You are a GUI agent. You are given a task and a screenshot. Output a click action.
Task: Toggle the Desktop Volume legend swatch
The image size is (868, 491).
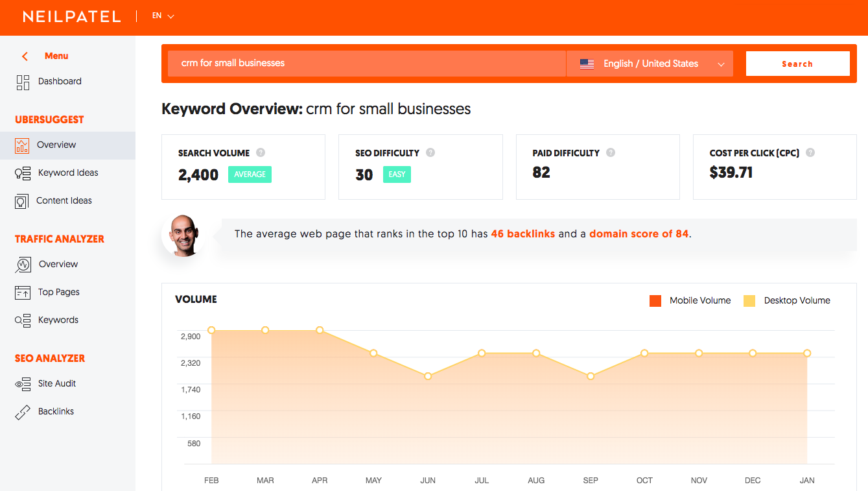(749, 301)
